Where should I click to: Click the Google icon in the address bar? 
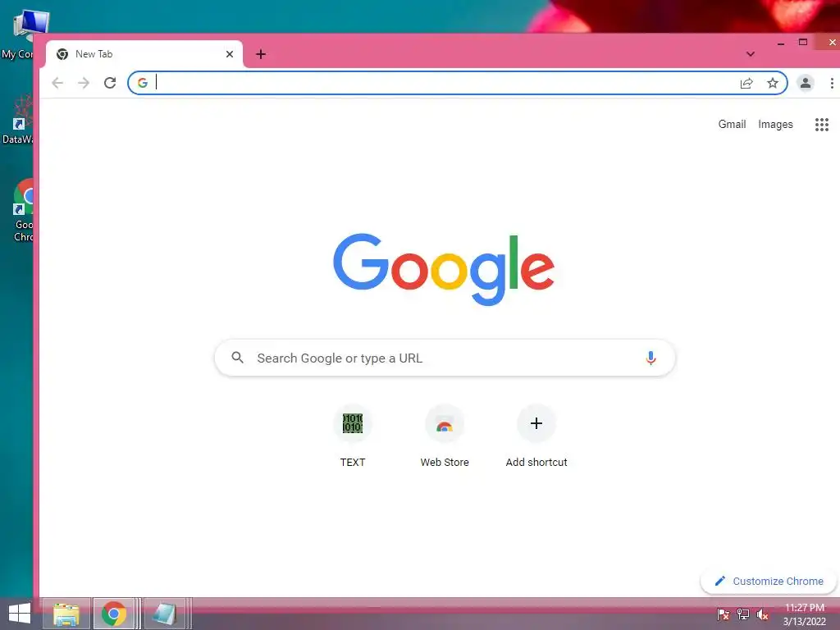(143, 83)
